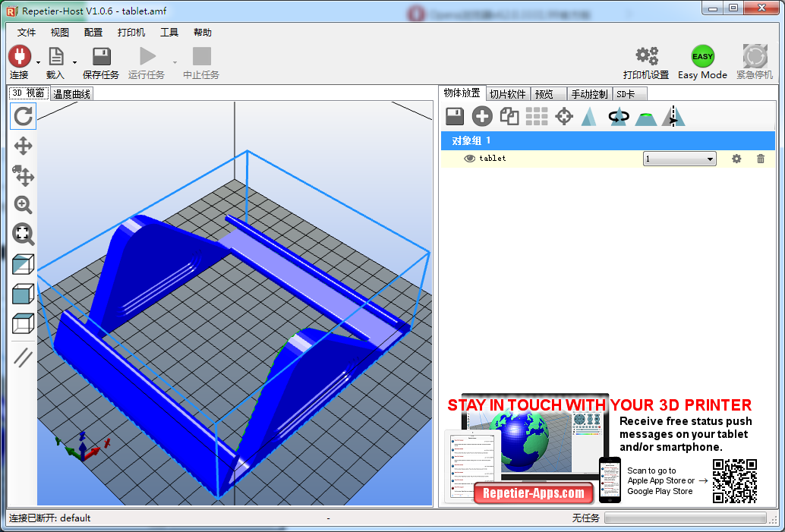
Task: Switch to the 切片软件 slicer tab
Action: tap(508, 94)
